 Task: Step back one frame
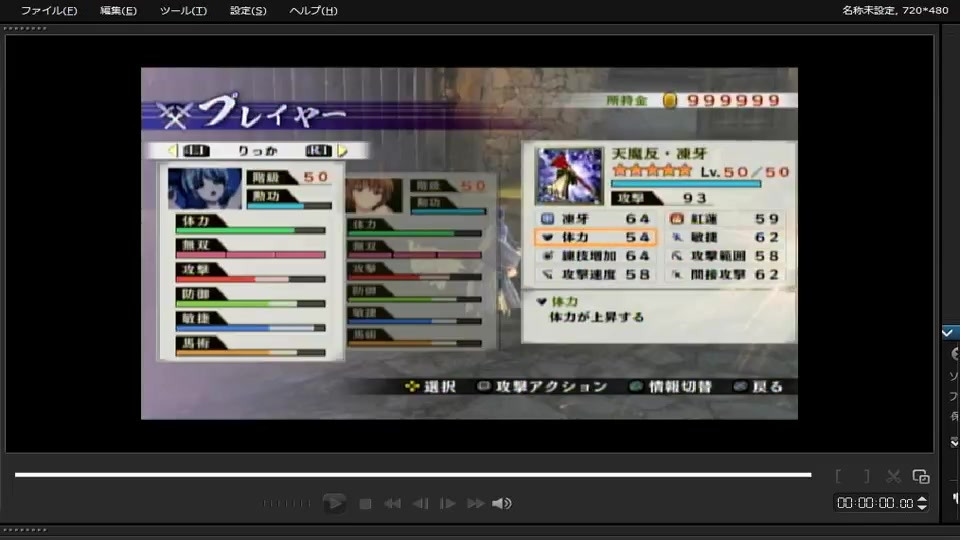coord(420,503)
